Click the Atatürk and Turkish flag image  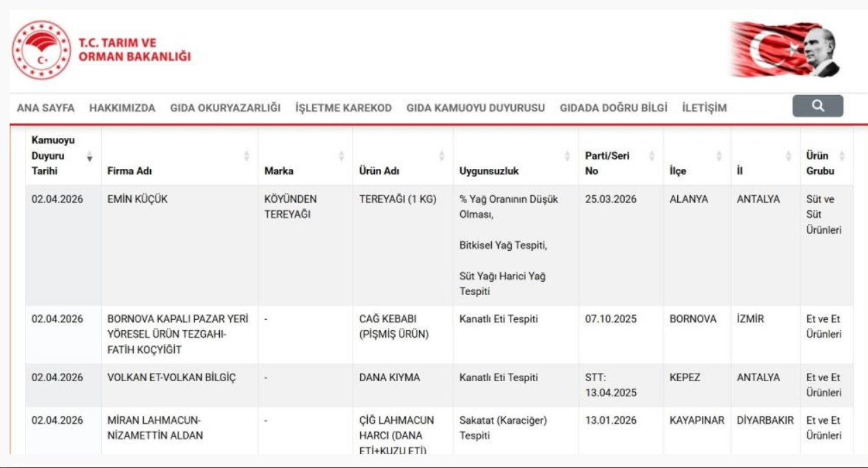785,50
